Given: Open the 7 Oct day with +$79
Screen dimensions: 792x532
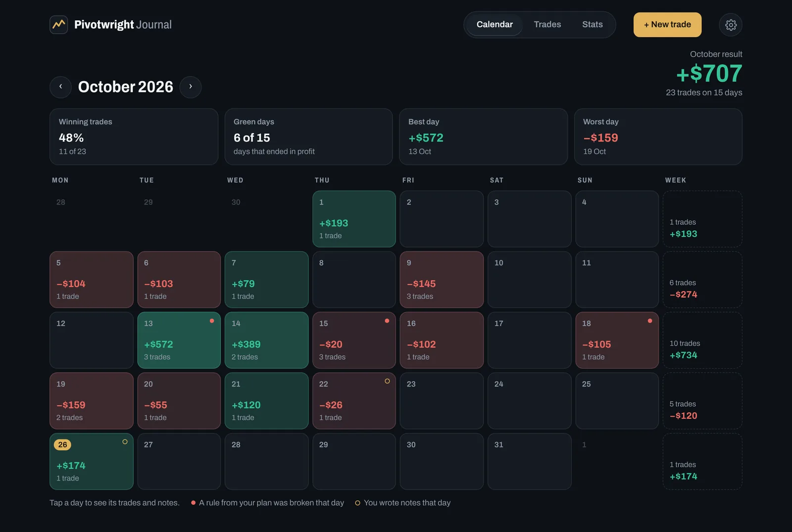Looking at the screenshot, I should coord(267,280).
